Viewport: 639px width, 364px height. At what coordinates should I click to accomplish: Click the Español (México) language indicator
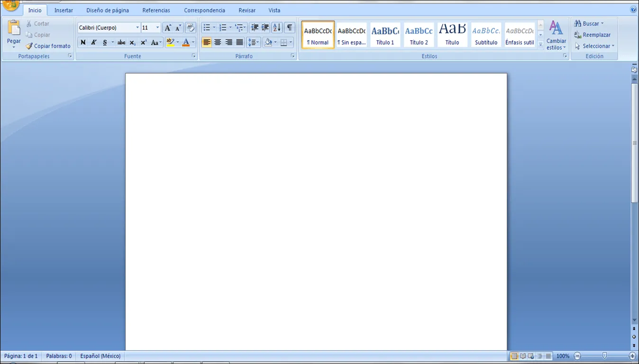click(100, 356)
